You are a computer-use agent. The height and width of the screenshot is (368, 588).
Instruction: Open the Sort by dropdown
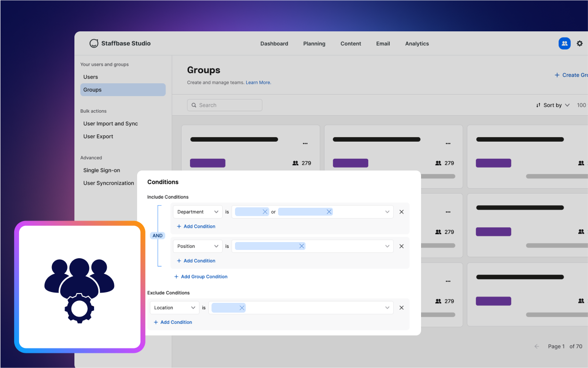pos(553,105)
